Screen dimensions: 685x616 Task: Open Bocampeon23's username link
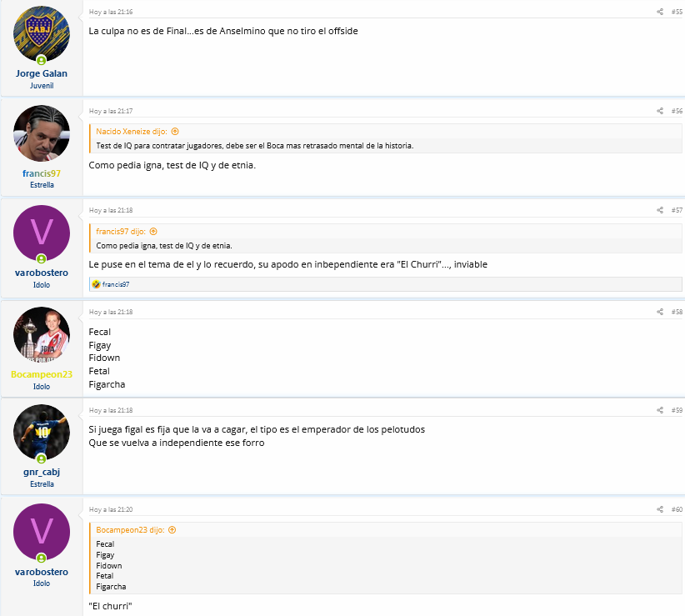tap(42, 374)
